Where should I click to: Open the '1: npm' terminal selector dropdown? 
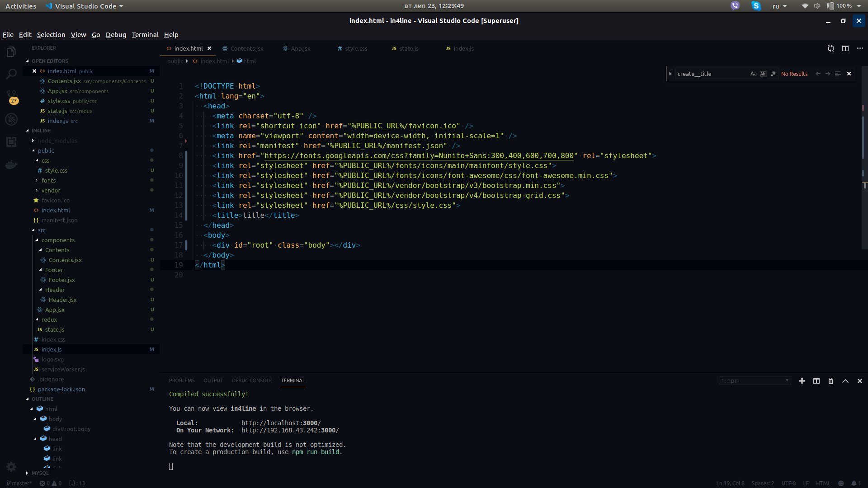click(x=755, y=380)
